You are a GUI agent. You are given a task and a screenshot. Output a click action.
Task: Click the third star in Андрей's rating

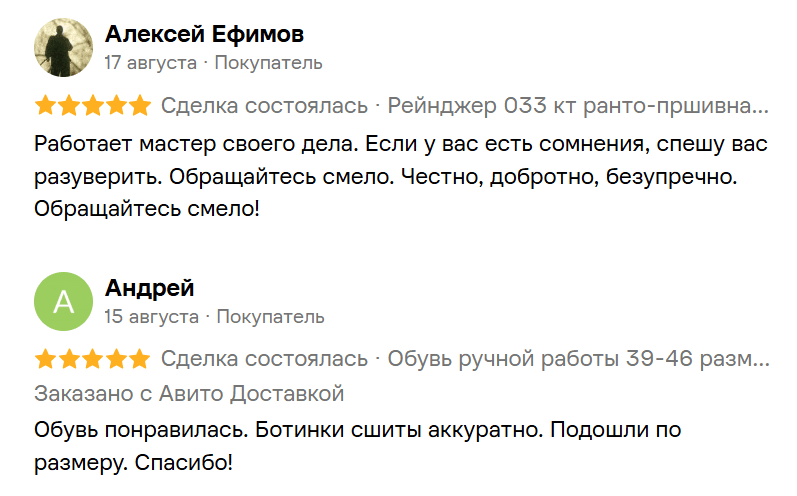point(93,359)
